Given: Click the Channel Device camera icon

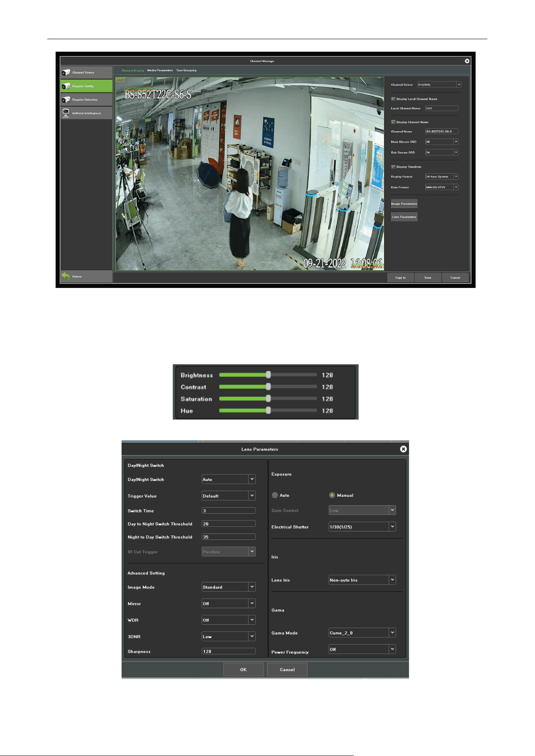Looking at the screenshot, I should coord(66,73).
